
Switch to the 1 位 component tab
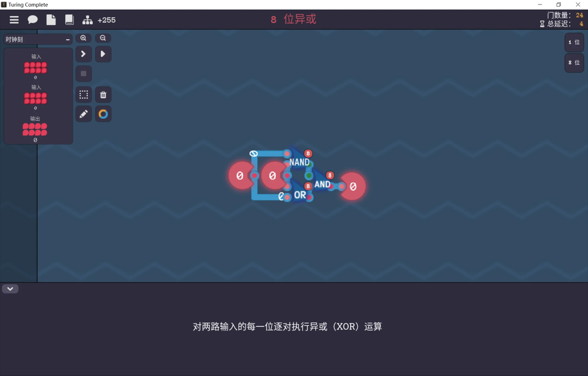574,42
